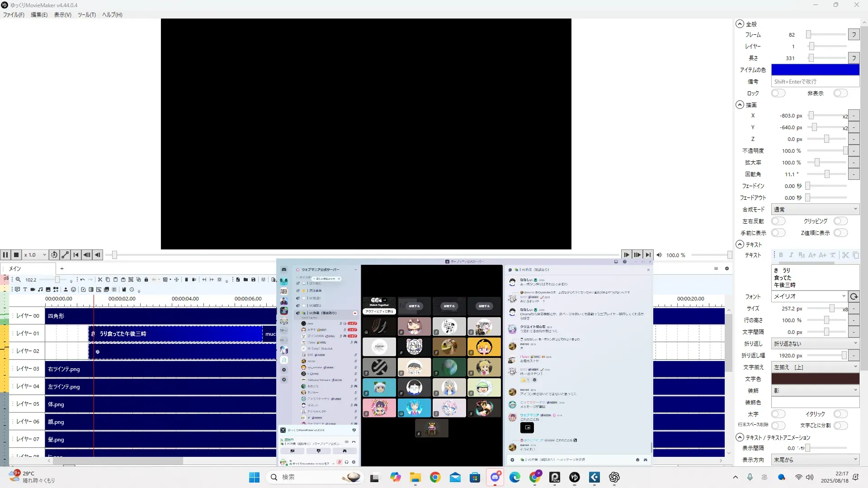The width and height of the screenshot is (868, 488).
Task: Open the 合成モード dropdown showing 通常
Action: pos(815,210)
